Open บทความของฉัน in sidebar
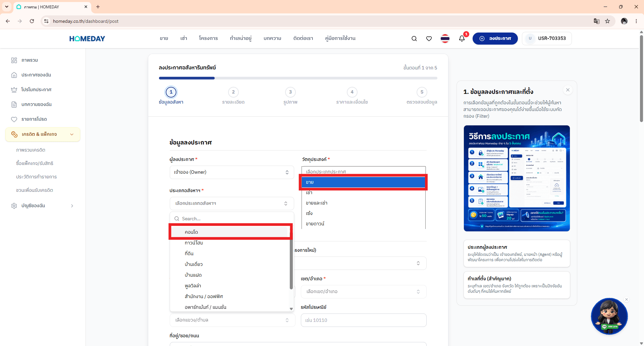 tap(36, 105)
